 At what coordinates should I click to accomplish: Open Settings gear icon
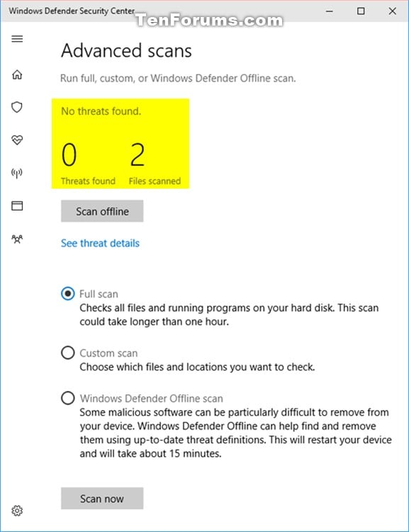[17, 510]
